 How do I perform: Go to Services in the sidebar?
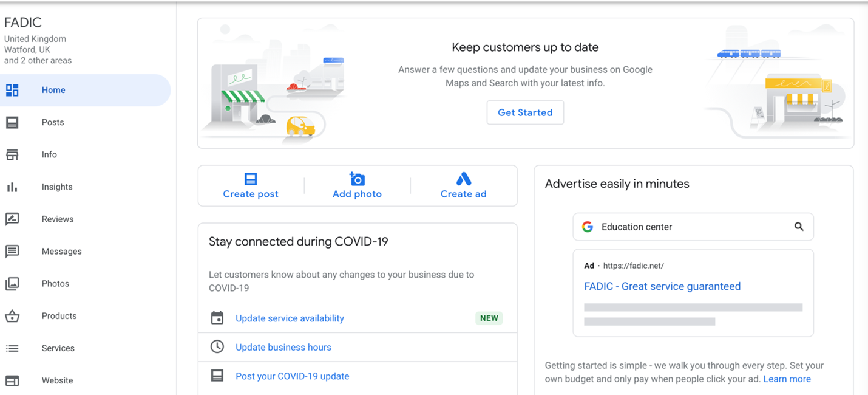tap(58, 348)
